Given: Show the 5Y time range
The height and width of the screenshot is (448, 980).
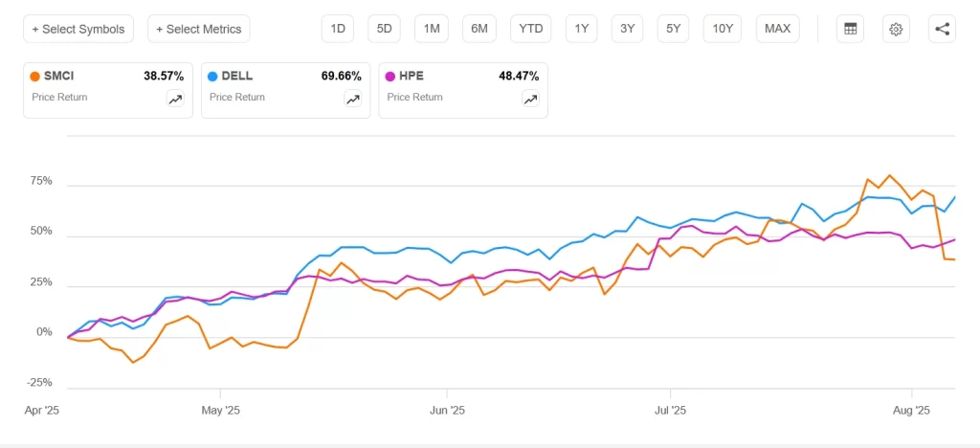Looking at the screenshot, I should [x=674, y=29].
